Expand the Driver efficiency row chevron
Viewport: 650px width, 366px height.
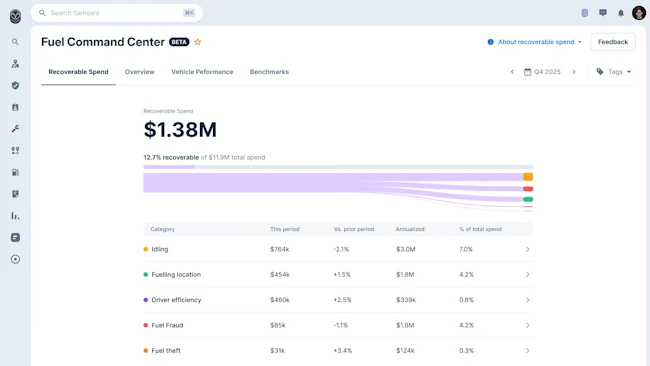(528, 300)
